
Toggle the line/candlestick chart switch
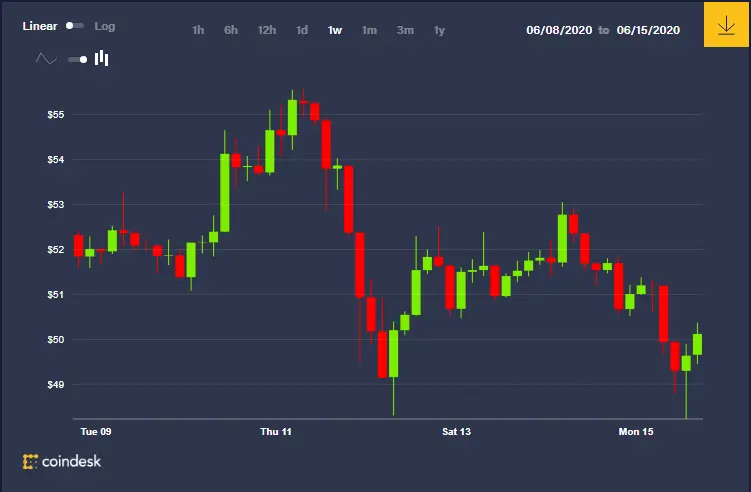[x=78, y=59]
